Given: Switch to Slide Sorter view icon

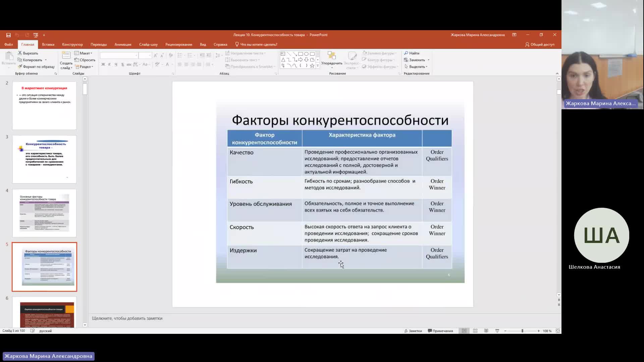Looking at the screenshot, I should 475,331.
